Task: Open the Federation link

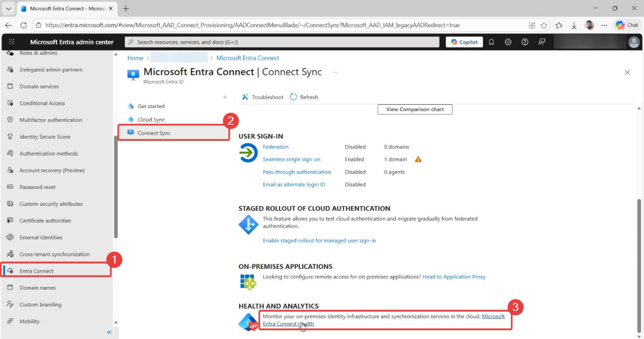Action: coord(276,147)
